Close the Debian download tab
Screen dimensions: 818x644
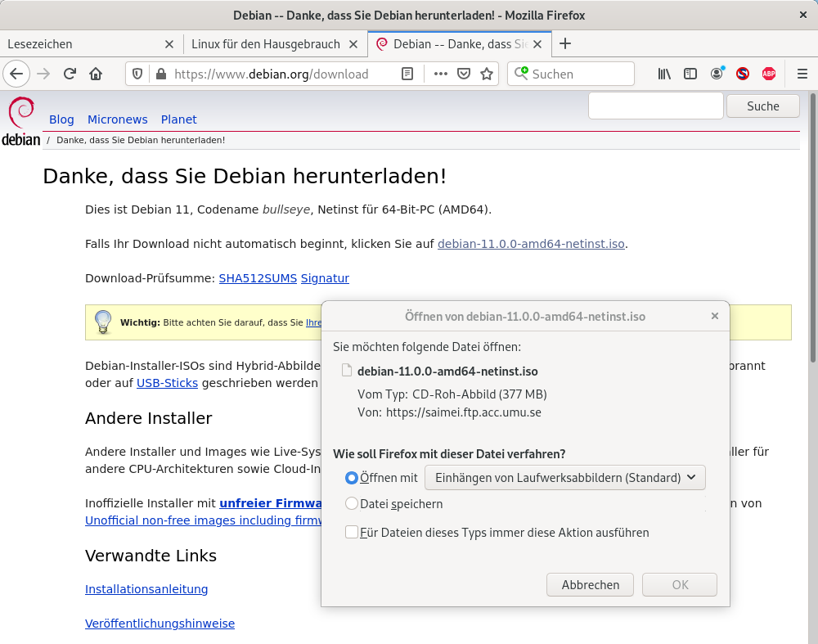click(x=537, y=44)
